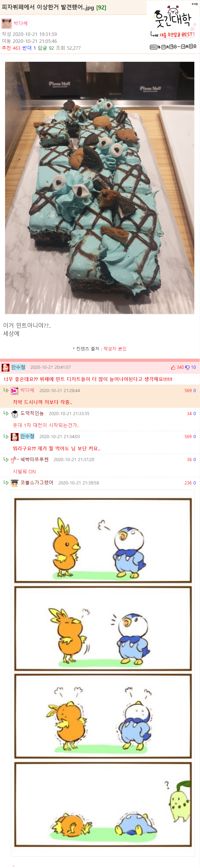The width and height of the screenshot is (200, 868).
Task: Click the comment count [92] in title
Action: point(101,8)
